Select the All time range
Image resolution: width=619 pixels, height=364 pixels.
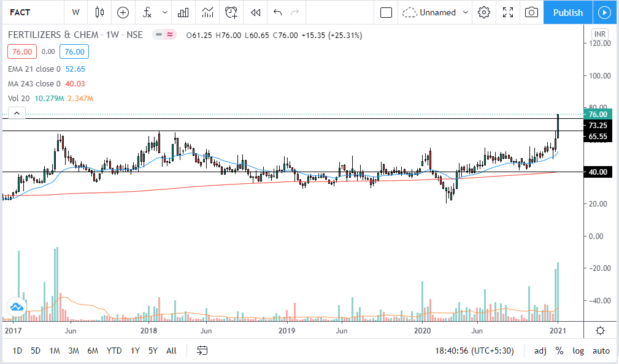click(171, 351)
